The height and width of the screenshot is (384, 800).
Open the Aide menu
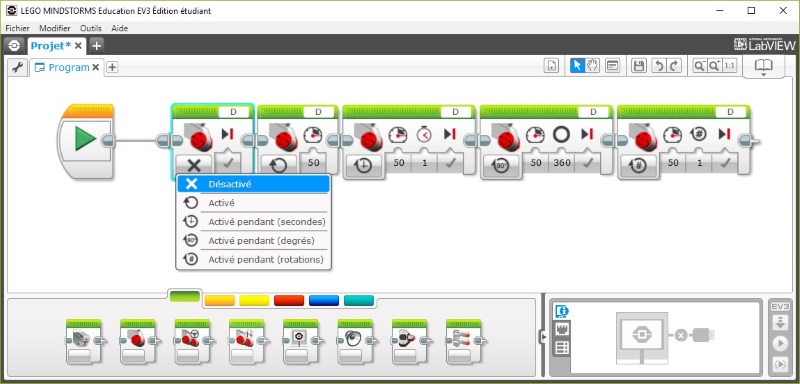pyautogui.click(x=119, y=28)
